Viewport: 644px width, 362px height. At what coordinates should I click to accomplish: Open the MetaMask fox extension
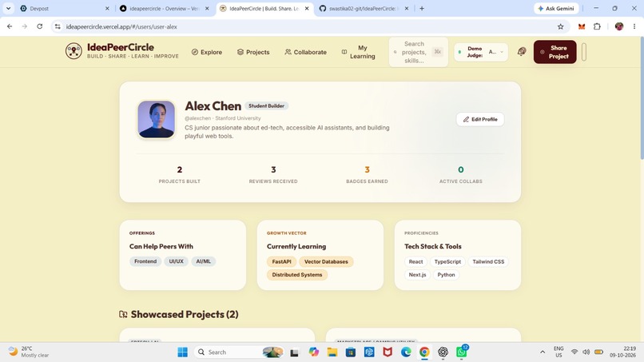pyautogui.click(x=582, y=26)
